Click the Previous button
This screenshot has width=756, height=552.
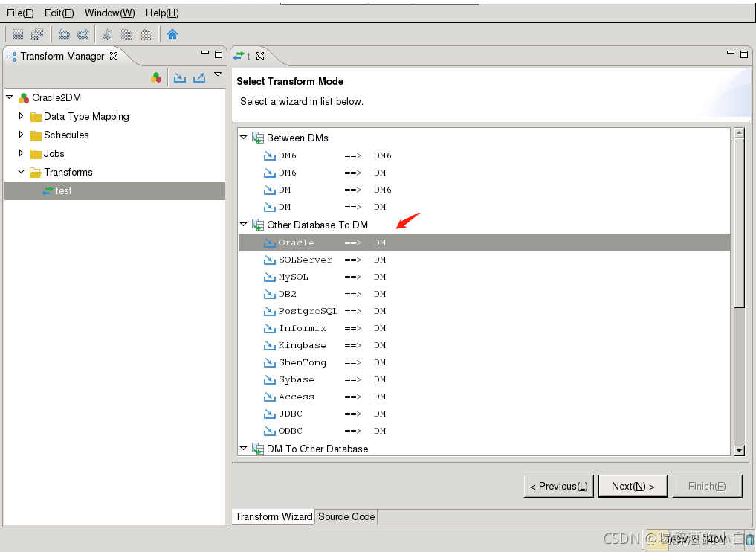[x=558, y=486]
